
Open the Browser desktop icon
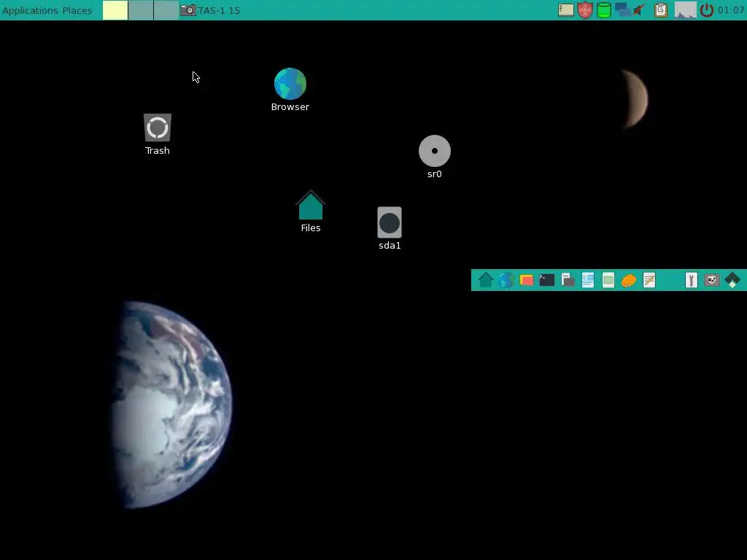pyautogui.click(x=290, y=90)
